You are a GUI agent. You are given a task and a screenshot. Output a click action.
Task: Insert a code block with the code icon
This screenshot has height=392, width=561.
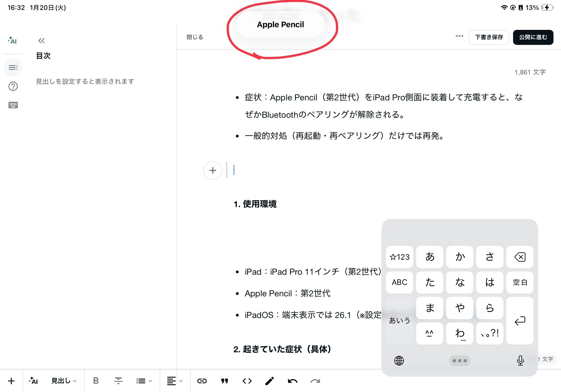coord(247,381)
